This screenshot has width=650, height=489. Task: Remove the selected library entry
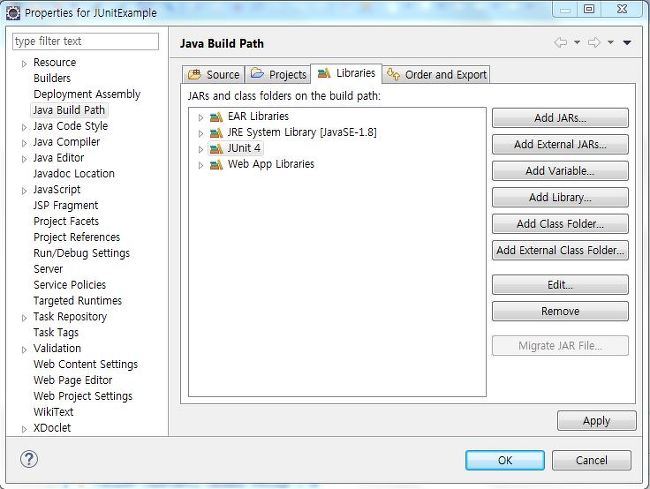(x=560, y=311)
